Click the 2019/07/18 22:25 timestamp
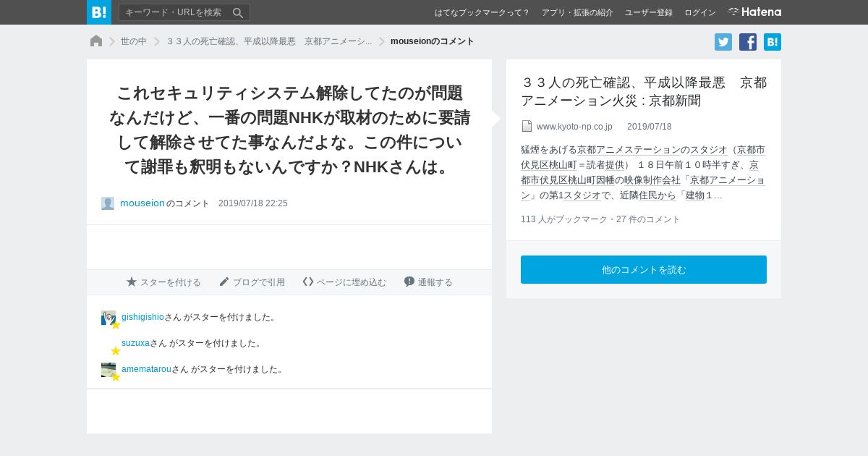 pos(253,203)
